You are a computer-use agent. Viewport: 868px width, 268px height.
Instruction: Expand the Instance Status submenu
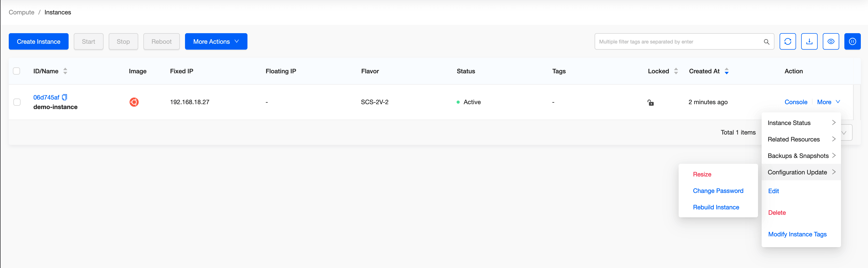(x=801, y=123)
